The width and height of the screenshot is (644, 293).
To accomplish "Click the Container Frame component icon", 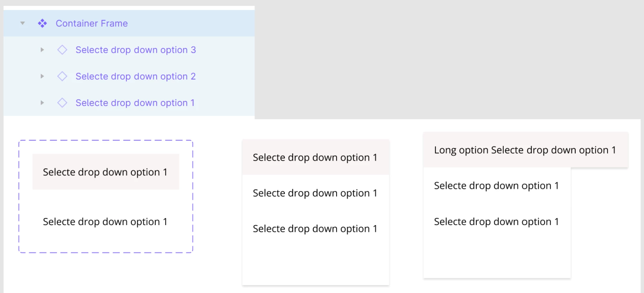I will tap(42, 23).
